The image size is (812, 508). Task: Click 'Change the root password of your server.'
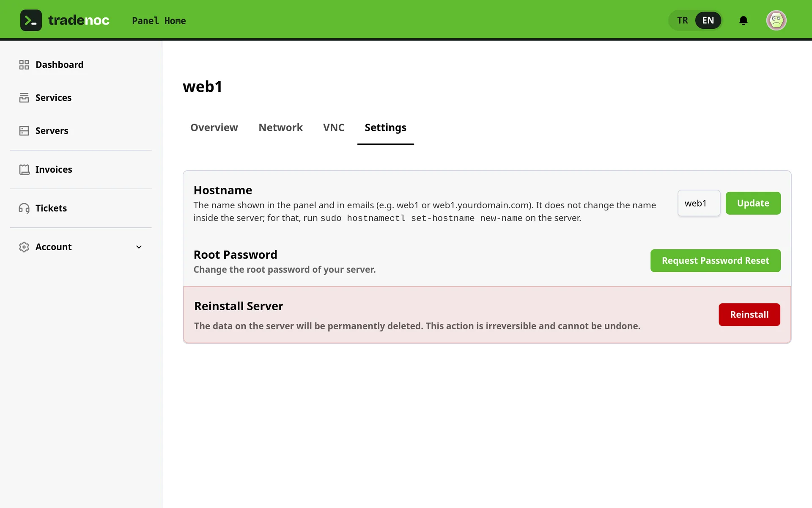pyautogui.click(x=285, y=270)
